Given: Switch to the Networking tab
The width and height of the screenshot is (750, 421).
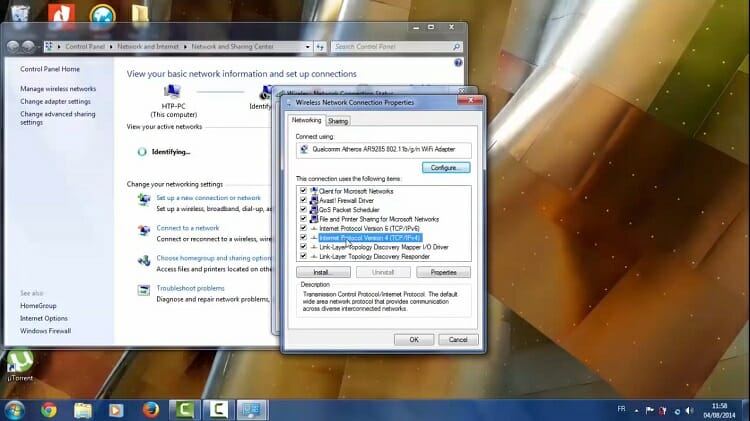Looking at the screenshot, I should click(307, 121).
